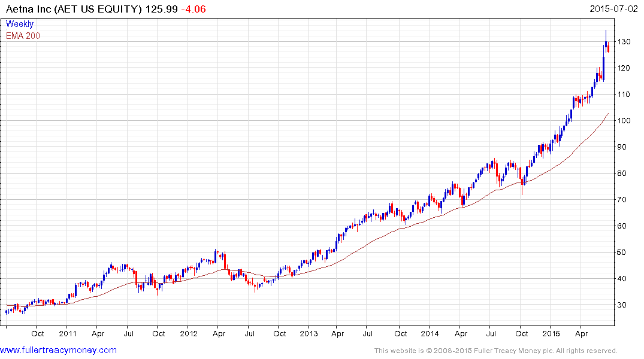Click the 'EMA 200' legend label

(23, 36)
